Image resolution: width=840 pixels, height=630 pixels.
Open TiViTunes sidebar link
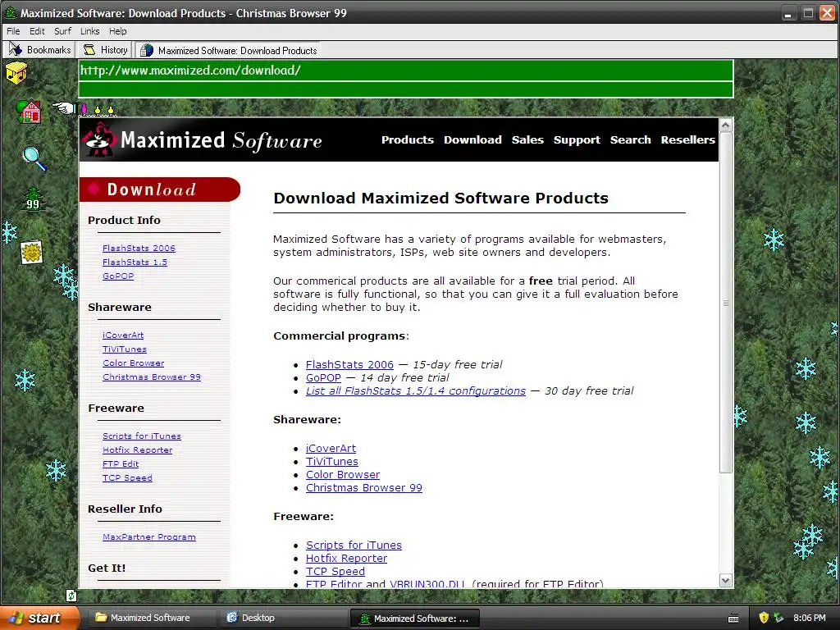coord(125,349)
